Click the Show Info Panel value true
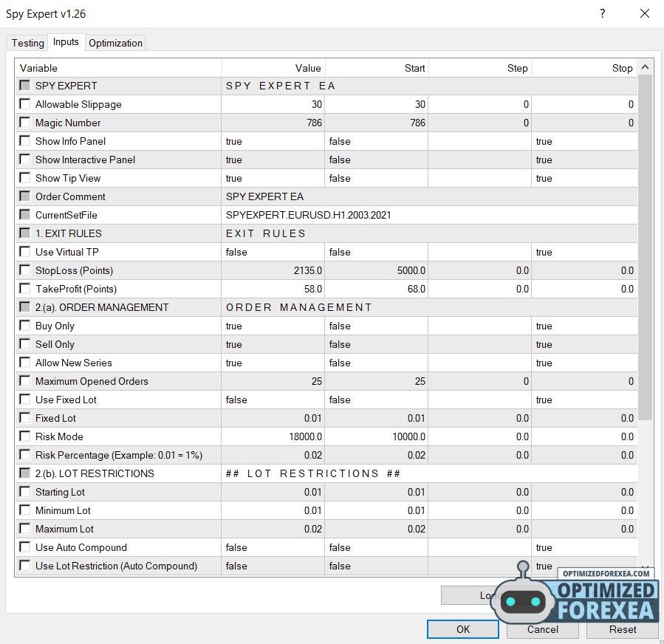 point(273,141)
